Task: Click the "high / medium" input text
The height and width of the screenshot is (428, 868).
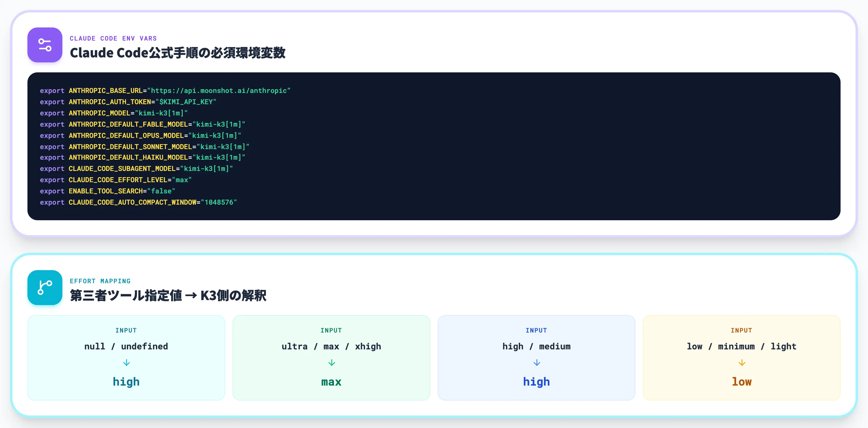Action: click(537, 346)
